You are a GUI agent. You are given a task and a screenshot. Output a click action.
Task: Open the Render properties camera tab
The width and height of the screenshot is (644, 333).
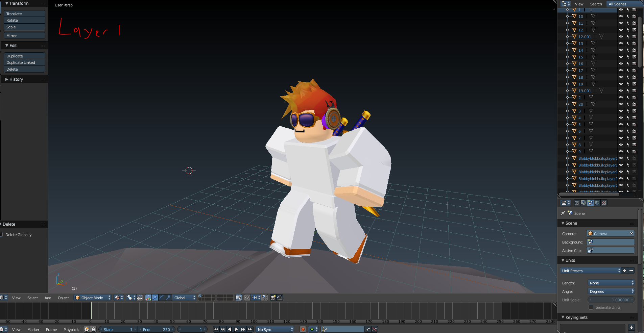[x=576, y=203]
